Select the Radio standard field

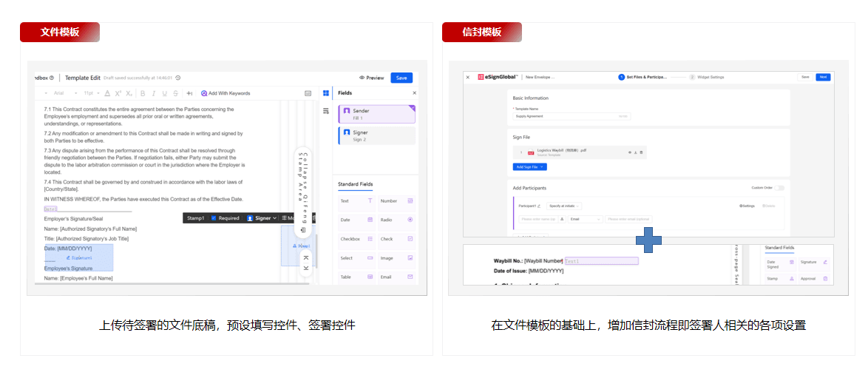pyautogui.click(x=396, y=220)
